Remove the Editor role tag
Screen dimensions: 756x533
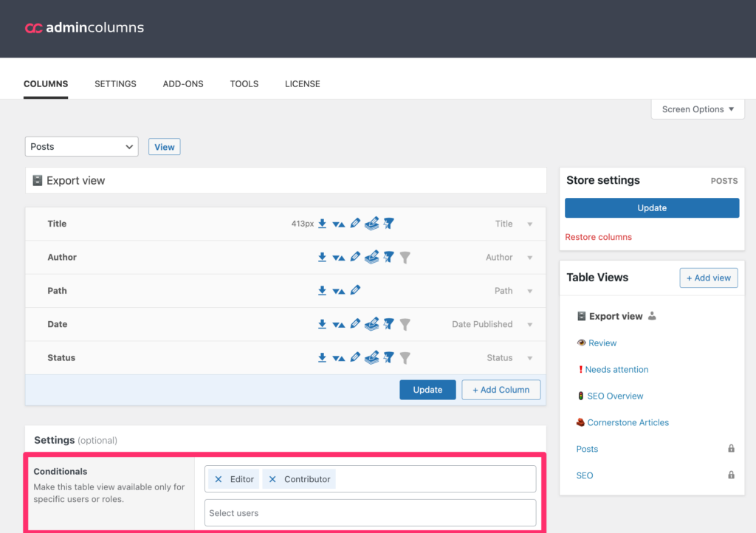pos(219,479)
